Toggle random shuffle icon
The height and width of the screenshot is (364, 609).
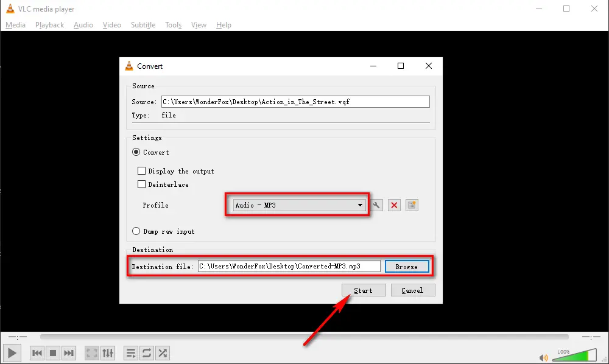[x=163, y=353]
